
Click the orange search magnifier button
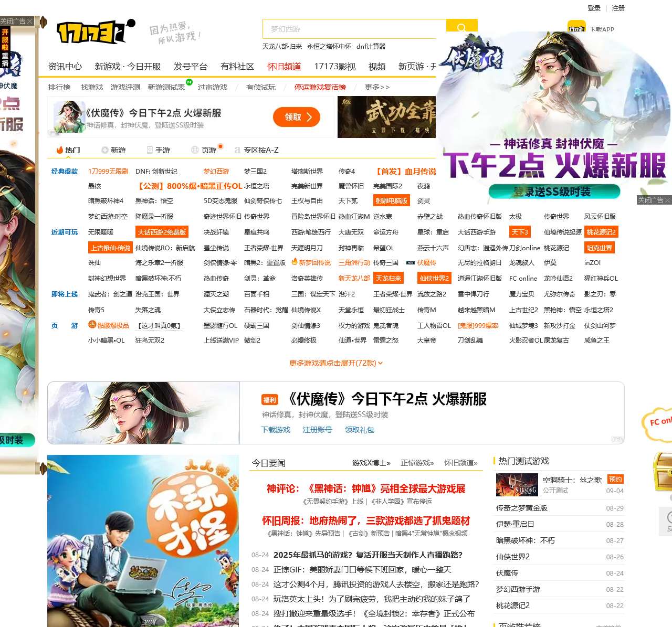461,28
